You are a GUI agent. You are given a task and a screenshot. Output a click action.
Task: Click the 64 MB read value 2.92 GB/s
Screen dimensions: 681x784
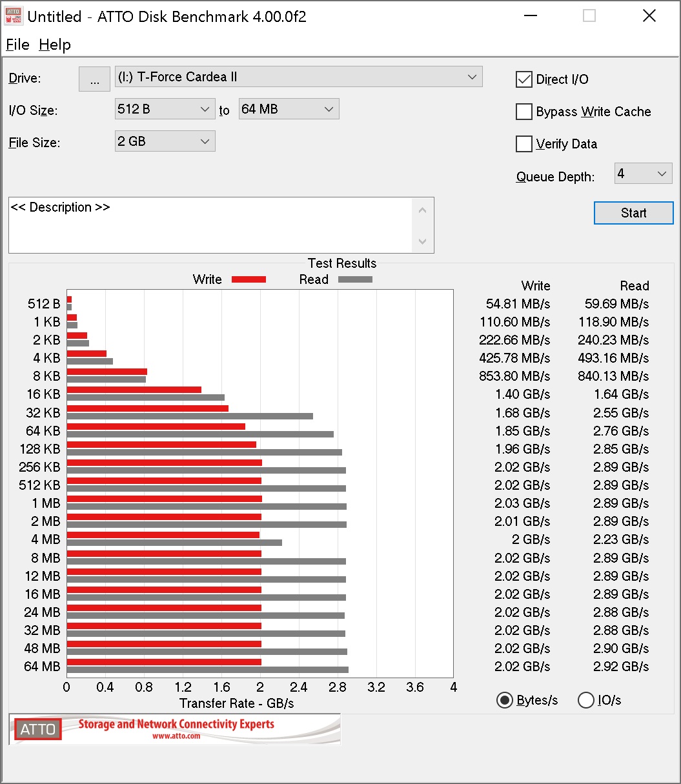coord(621,667)
